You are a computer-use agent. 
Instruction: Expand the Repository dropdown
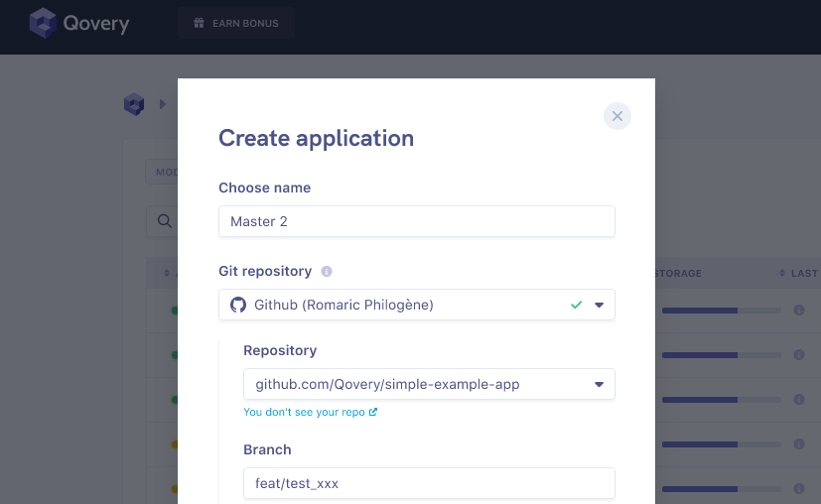click(x=600, y=384)
